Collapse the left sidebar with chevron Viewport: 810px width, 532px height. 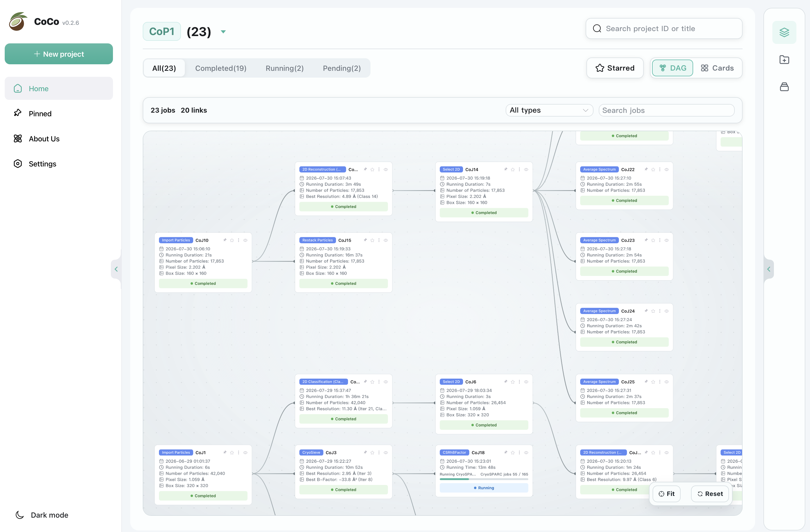point(116,269)
